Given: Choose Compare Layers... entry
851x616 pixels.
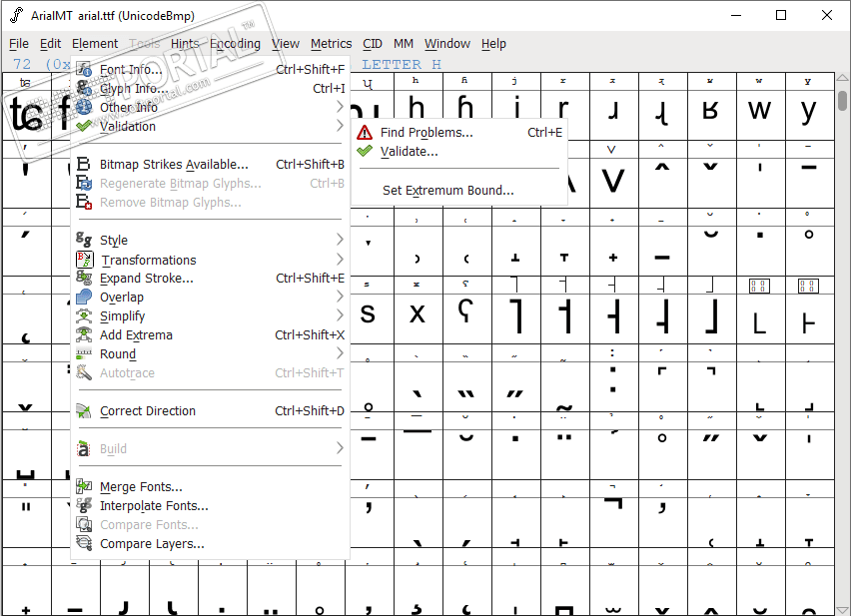Looking at the screenshot, I should click(211, 544).
